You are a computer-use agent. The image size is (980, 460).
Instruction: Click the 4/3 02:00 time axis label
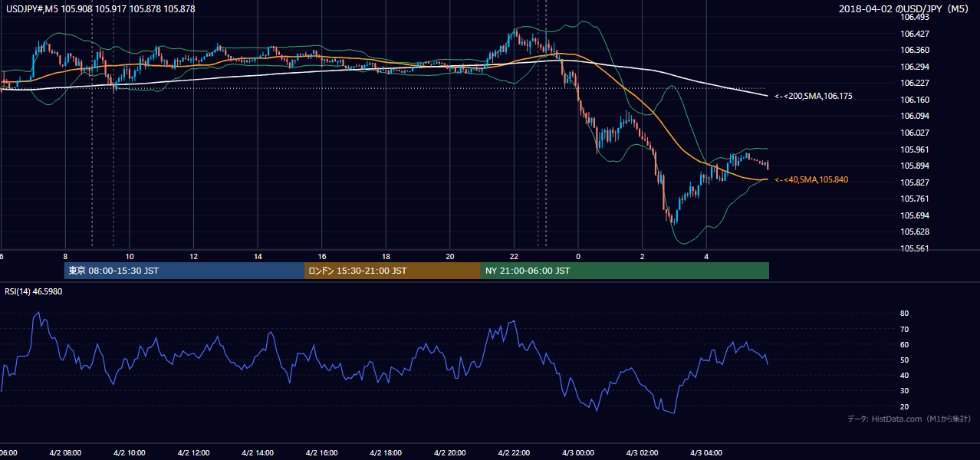[x=643, y=453]
